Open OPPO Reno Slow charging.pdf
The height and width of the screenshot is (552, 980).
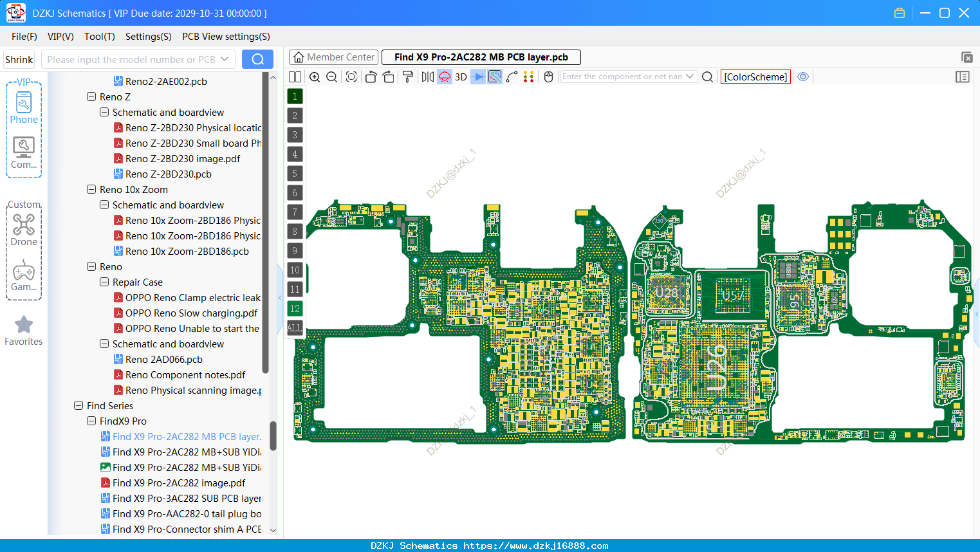[191, 313]
